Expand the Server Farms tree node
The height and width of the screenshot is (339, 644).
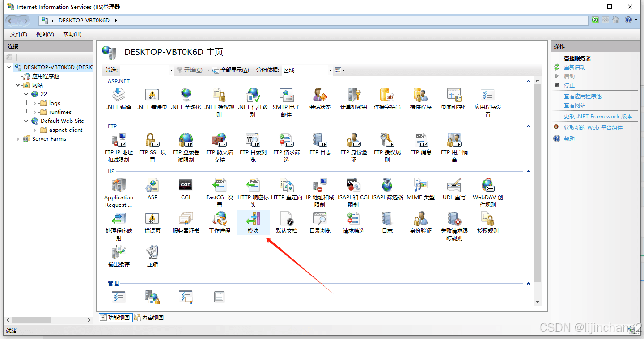[x=18, y=139]
